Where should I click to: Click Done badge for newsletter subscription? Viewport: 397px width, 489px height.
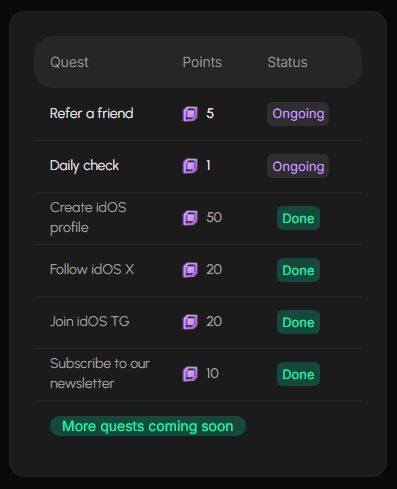[298, 374]
